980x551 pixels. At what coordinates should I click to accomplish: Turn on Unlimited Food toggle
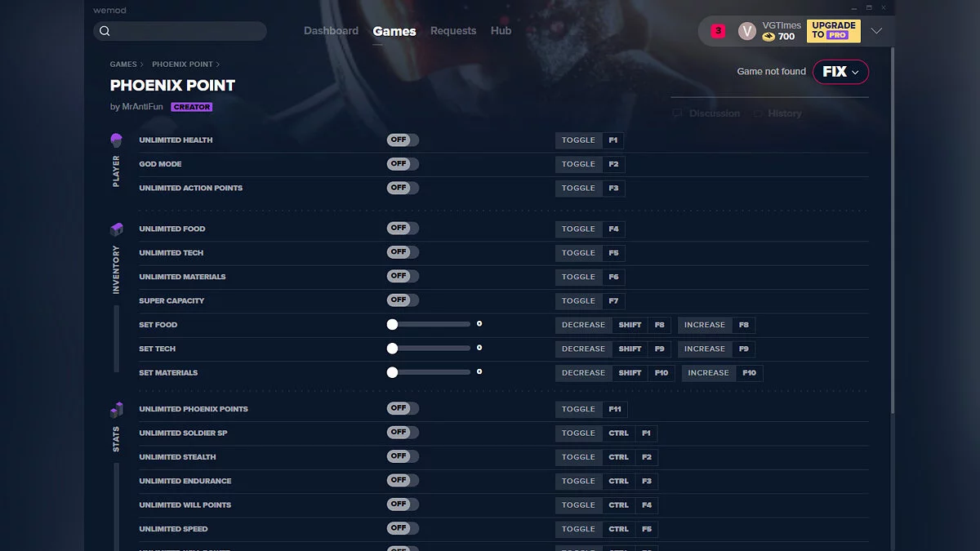(x=403, y=229)
